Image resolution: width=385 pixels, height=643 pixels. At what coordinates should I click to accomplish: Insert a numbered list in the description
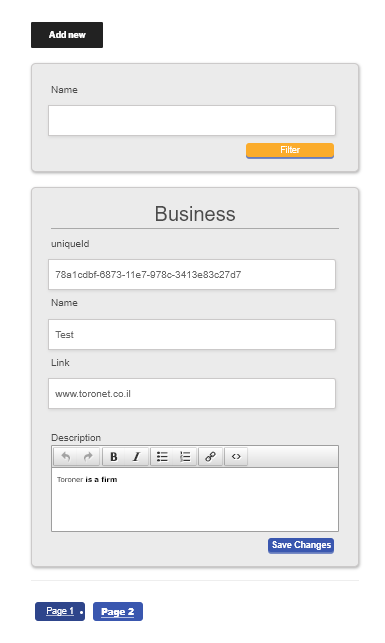[x=185, y=456]
